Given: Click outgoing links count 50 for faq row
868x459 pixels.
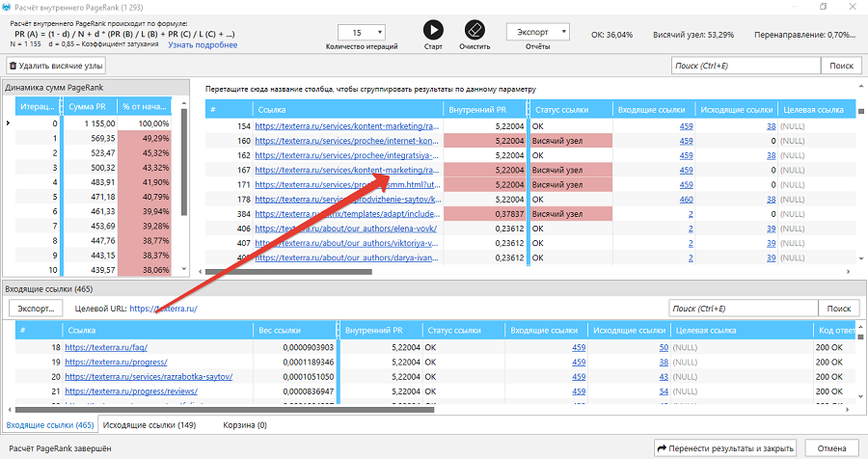Looking at the screenshot, I should click(664, 347).
